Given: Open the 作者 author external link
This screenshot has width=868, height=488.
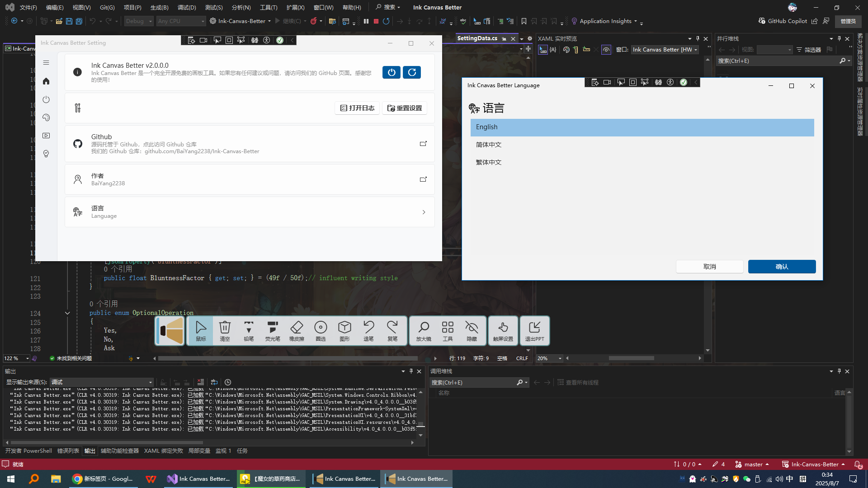Looking at the screenshot, I should [423, 179].
